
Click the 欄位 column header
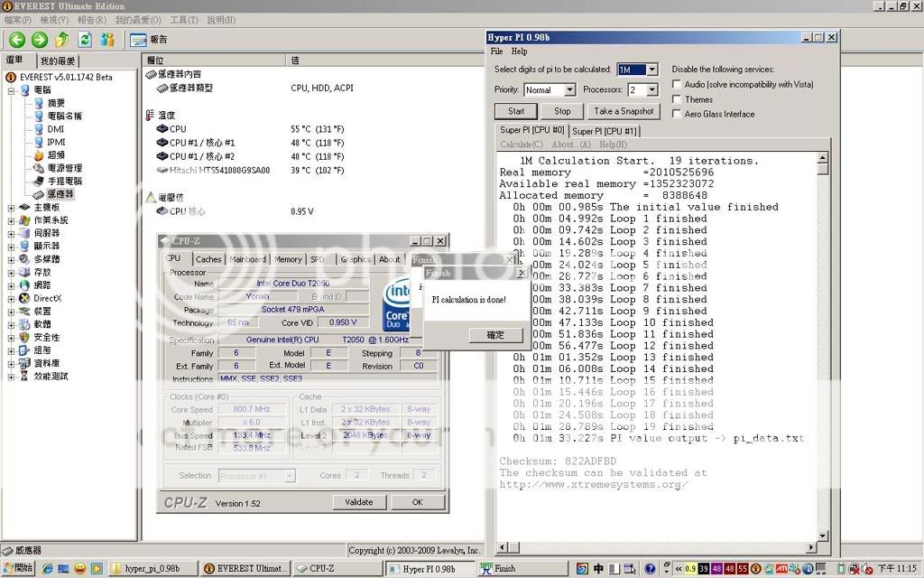214,61
